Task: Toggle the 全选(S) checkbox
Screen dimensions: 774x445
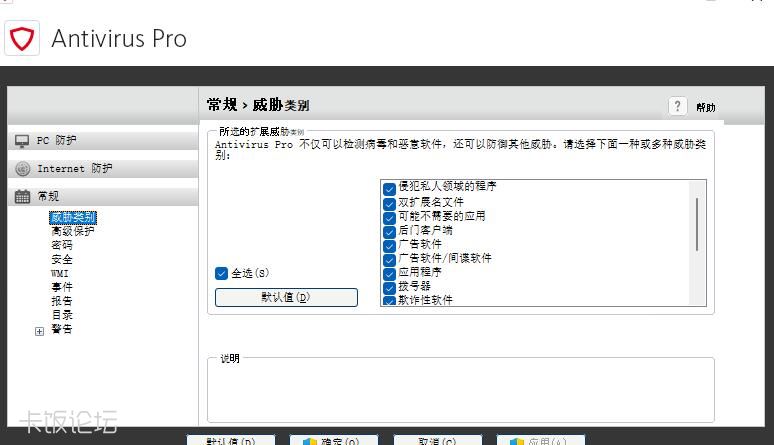Action: point(221,273)
